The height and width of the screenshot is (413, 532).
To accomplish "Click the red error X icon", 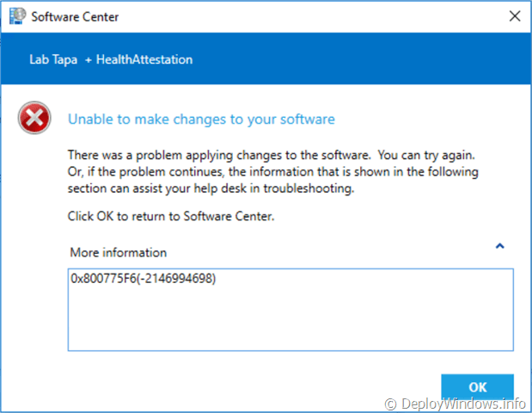I will [34, 120].
